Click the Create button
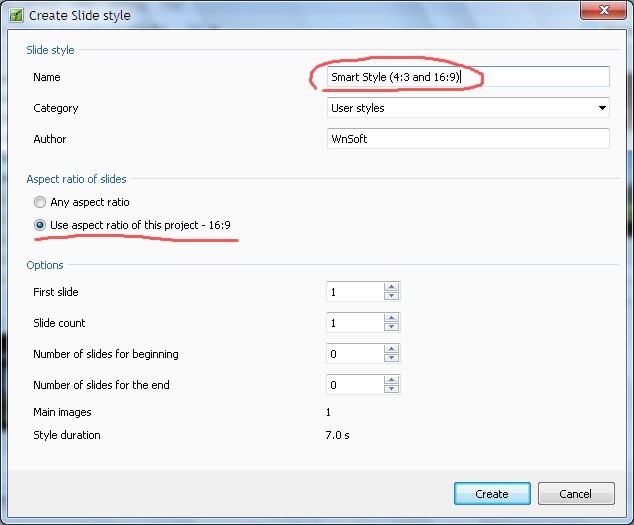 (492, 493)
